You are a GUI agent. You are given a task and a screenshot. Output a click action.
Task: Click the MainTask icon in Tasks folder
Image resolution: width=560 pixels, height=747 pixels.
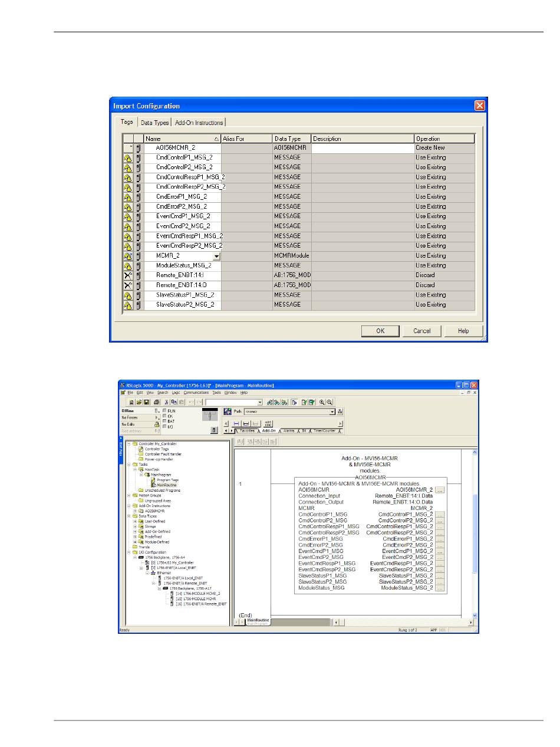pyautogui.click(x=141, y=469)
